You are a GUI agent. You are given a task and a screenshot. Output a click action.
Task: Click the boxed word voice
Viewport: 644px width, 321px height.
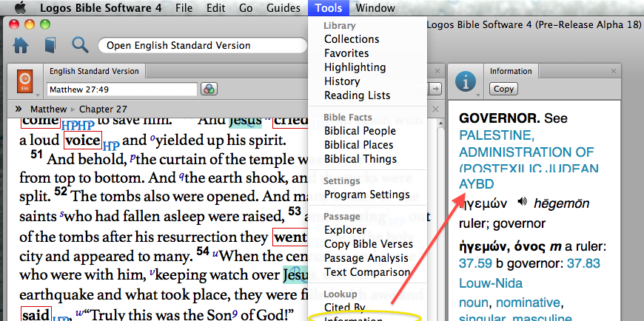(83, 141)
